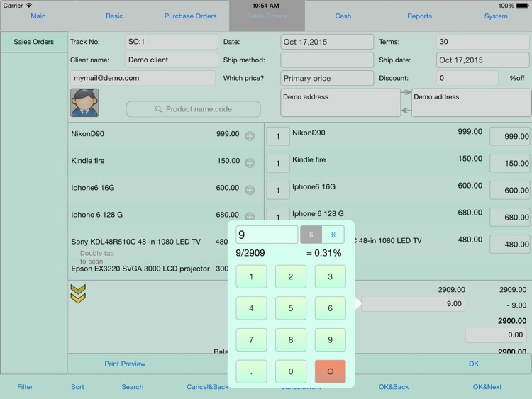
Task: Open the Ship date field
Action: click(483, 60)
